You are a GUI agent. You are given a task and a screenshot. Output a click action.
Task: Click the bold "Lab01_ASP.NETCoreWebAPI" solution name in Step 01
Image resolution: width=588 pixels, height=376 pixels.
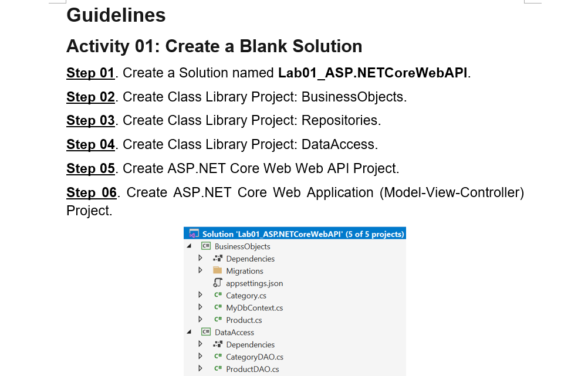[x=373, y=73]
